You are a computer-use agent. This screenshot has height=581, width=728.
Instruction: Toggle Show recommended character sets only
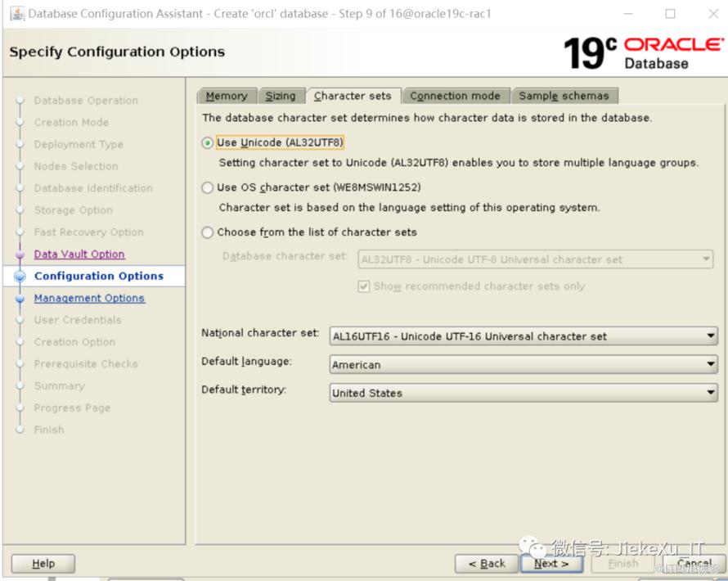click(364, 286)
